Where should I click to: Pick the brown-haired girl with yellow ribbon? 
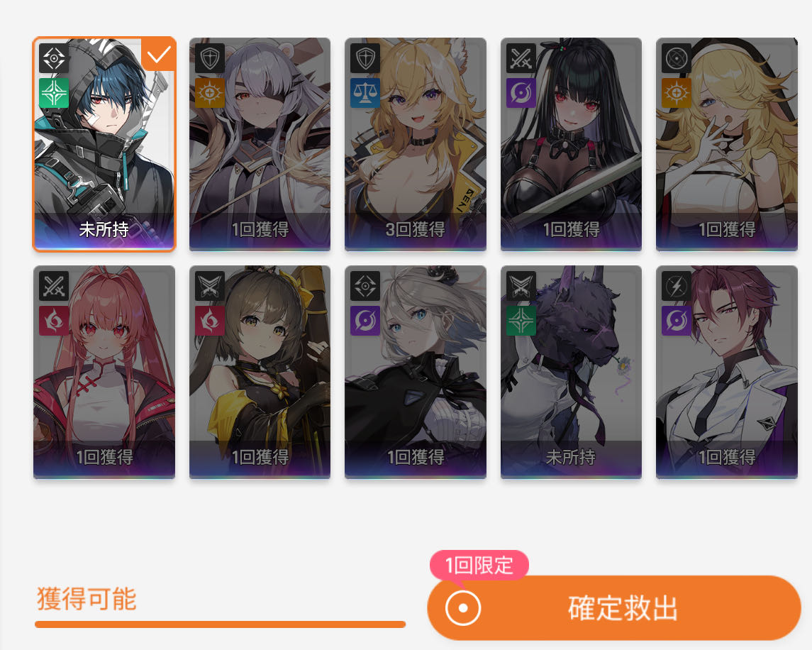[260, 372]
